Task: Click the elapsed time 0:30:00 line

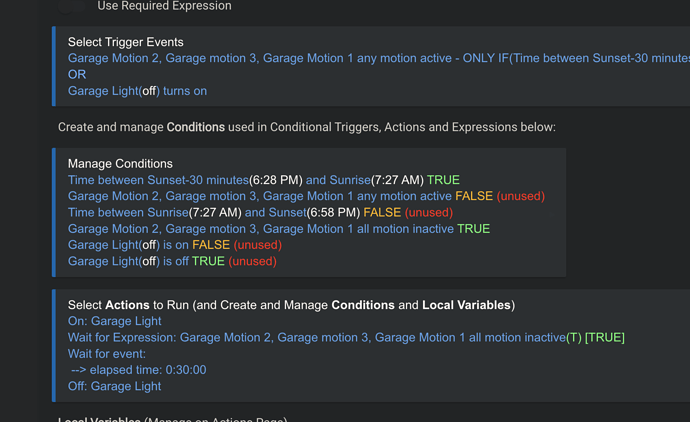Action: point(139,370)
